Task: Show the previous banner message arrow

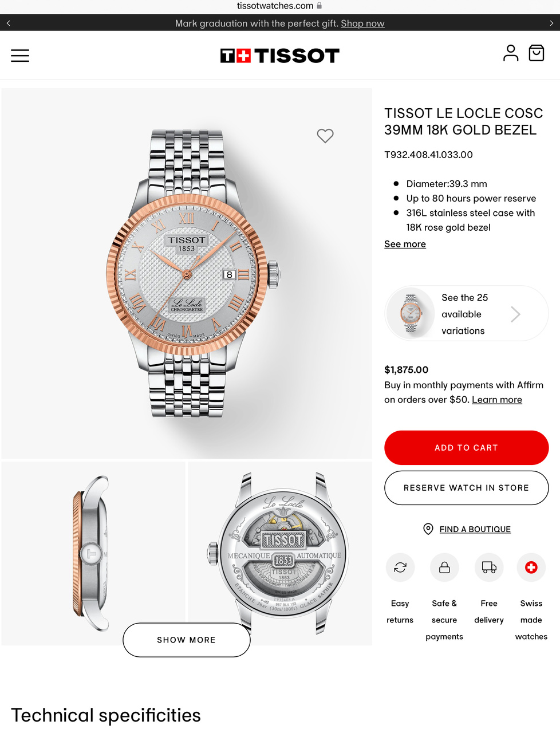Action: [9, 23]
